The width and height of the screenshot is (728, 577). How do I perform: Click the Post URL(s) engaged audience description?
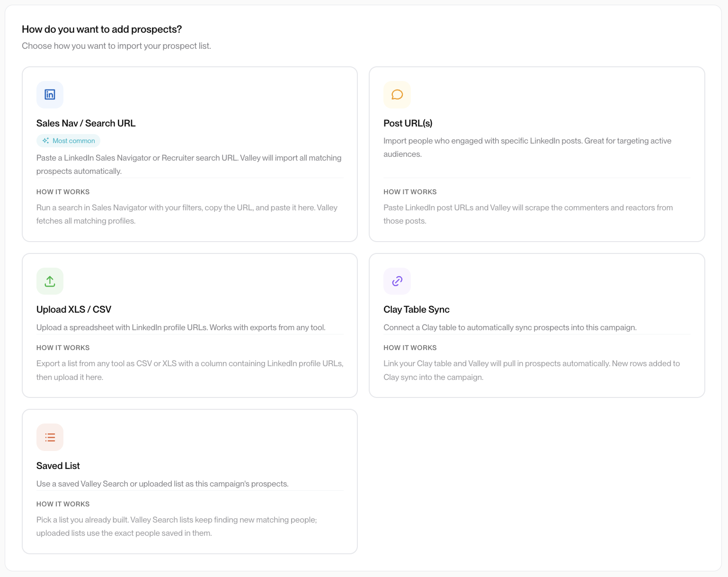tap(527, 147)
